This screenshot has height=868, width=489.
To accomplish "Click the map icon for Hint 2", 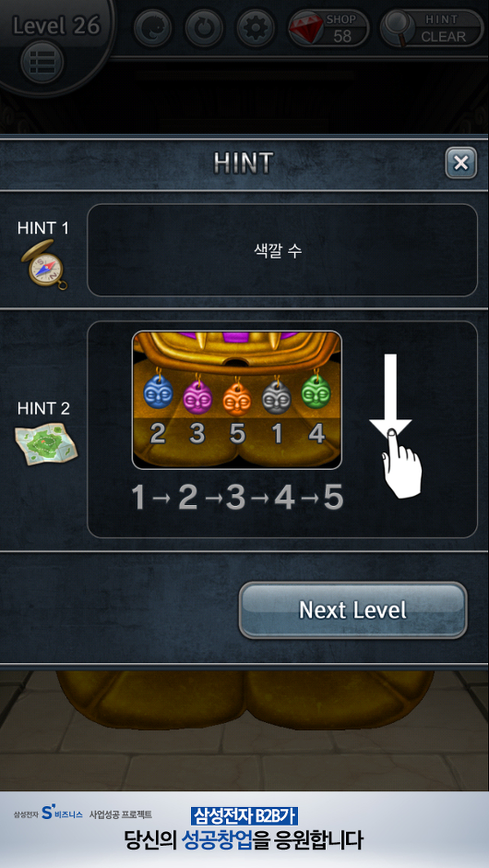I will coord(46,443).
